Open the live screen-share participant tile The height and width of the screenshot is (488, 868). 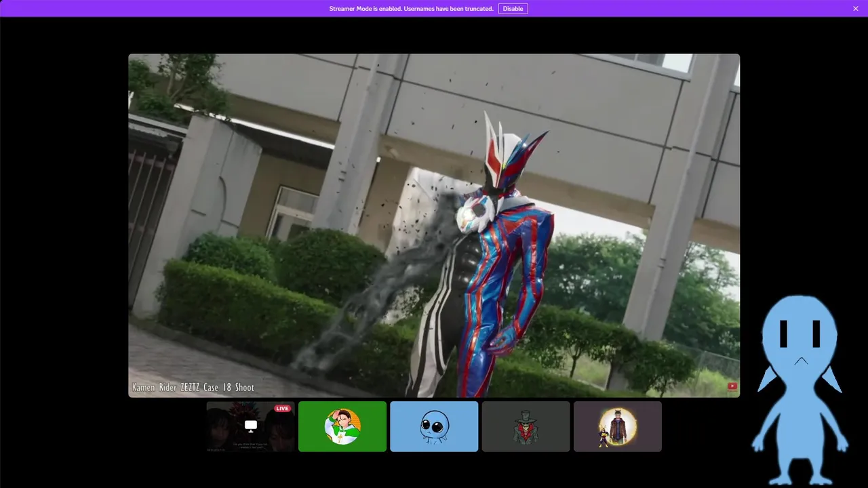tap(251, 426)
